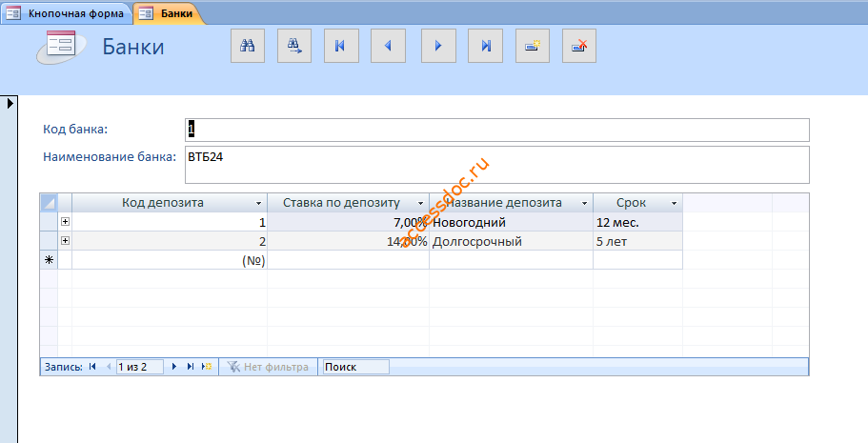The width and height of the screenshot is (868, 443).
Task: Go to next record toolbar button
Action: (438, 46)
